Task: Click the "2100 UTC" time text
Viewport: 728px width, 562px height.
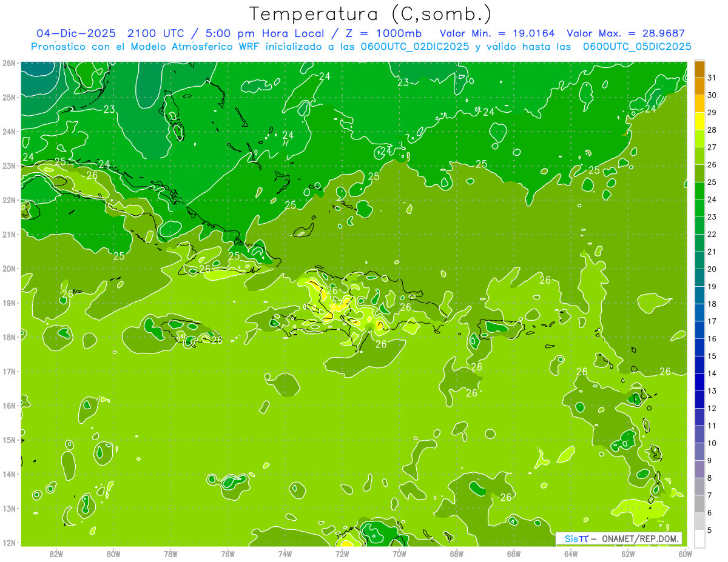Action: tap(156, 33)
